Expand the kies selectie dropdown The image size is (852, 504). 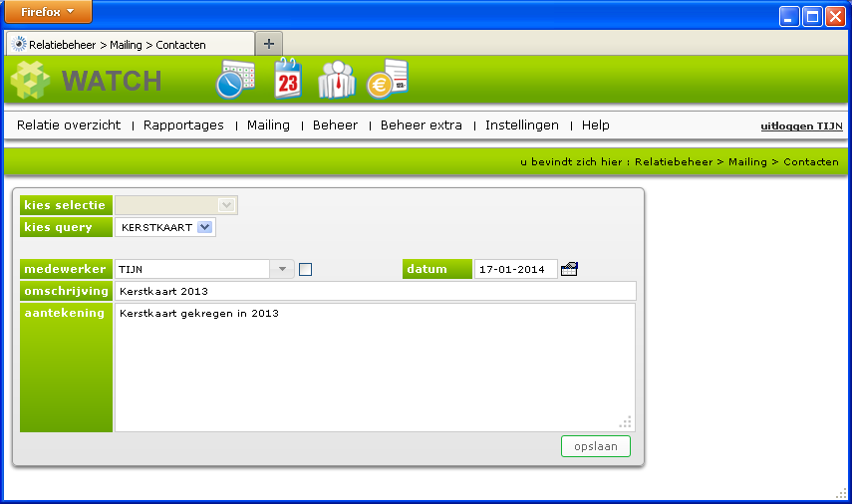(226, 205)
